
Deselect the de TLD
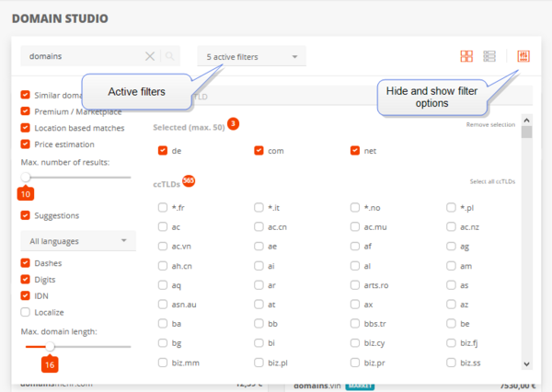[x=163, y=151]
